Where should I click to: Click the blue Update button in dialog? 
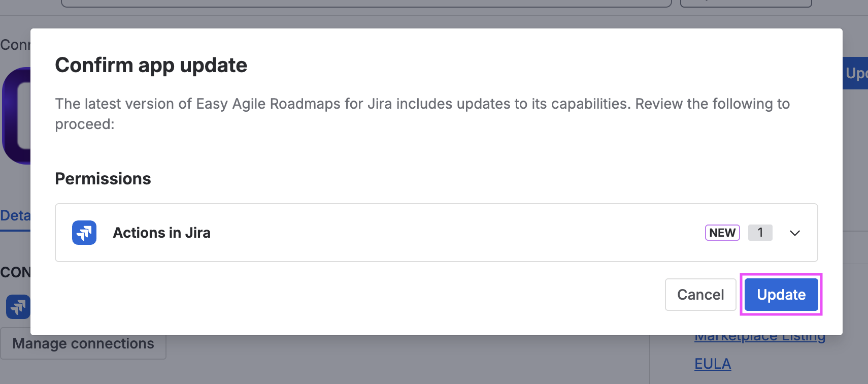pos(781,295)
